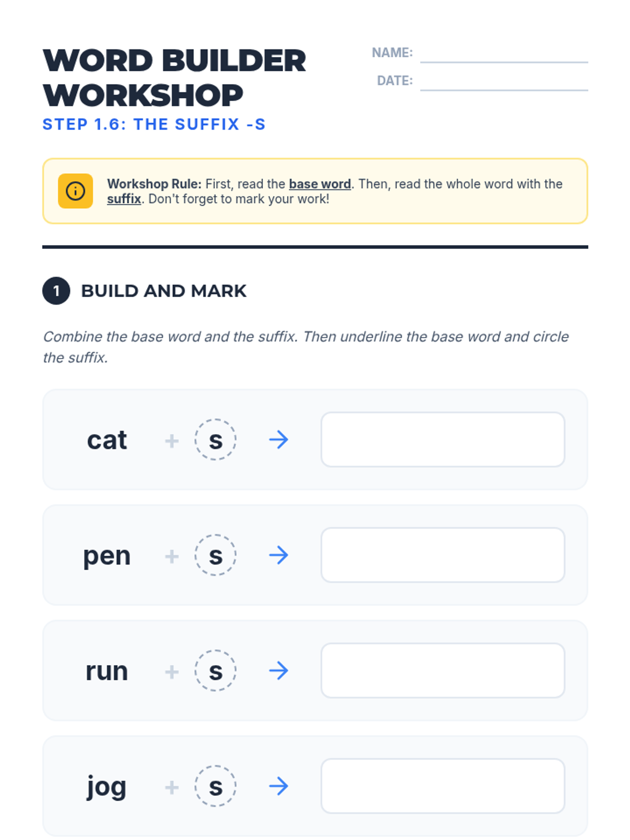The image size is (630, 840).
Task: Click the answer box for cat + s
Action: (443, 439)
